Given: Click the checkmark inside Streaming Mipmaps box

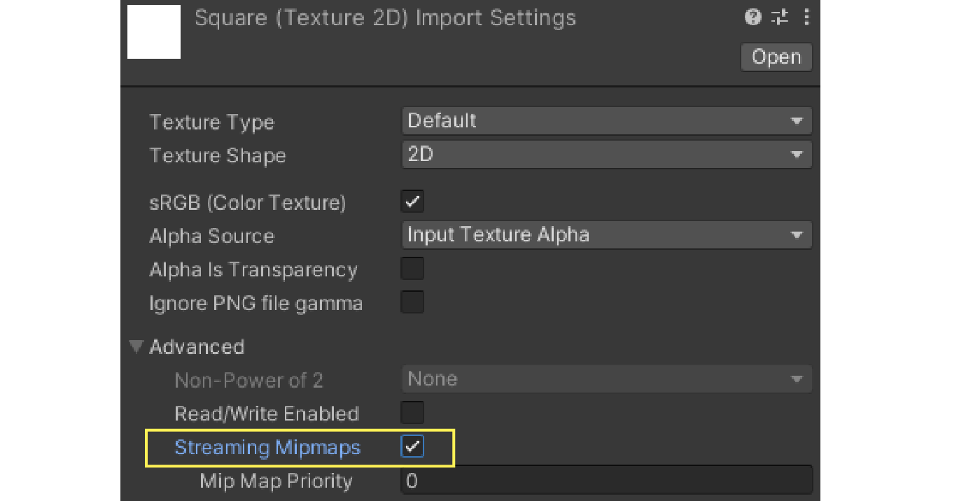Looking at the screenshot, I should [x=412, y=446].
